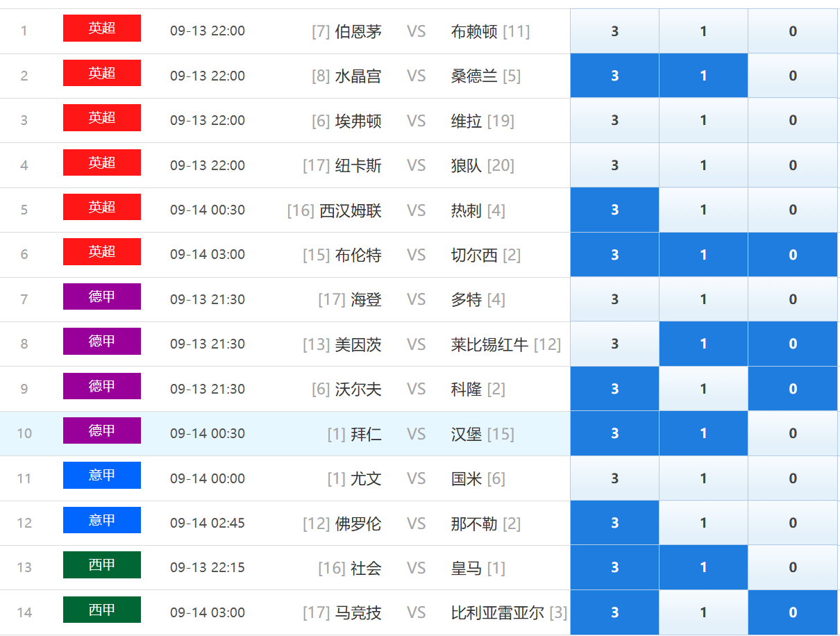The width and height of the screenshot is (840, 636).
Task: Pick 1 for 纽卡斯 vs 狼队
Action: click(x=703, y=165)
